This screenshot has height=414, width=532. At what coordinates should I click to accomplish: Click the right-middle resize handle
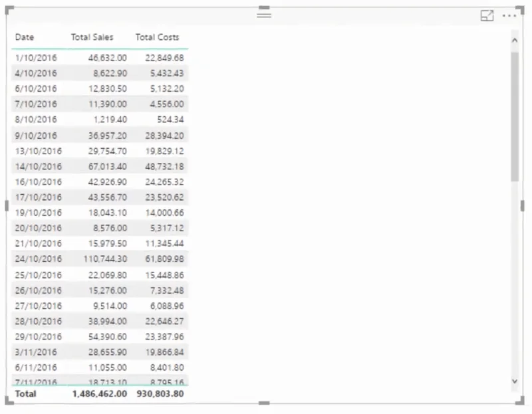tap(523, 205)
